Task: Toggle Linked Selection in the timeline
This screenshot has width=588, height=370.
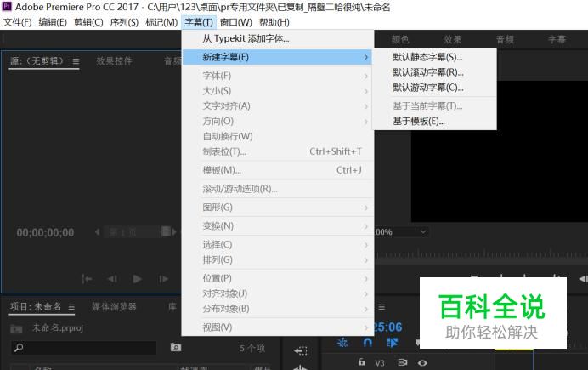Action: click(393, 342)
